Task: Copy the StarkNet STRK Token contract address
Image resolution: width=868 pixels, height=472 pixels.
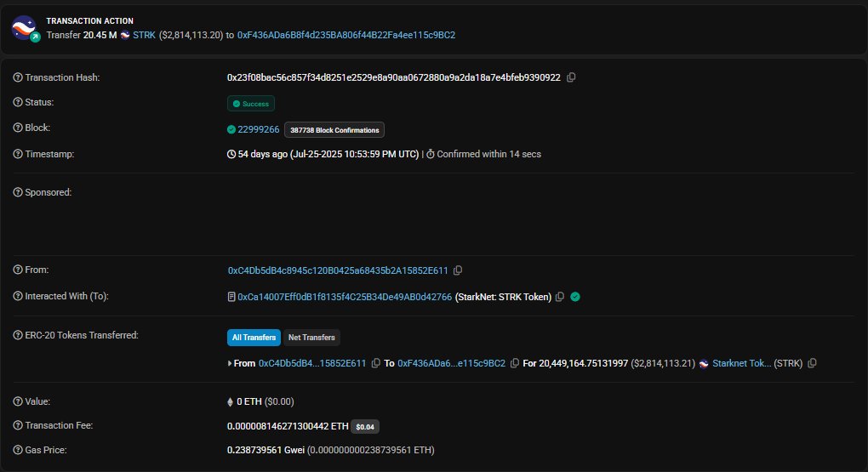Action: click(x=560, y=297)
